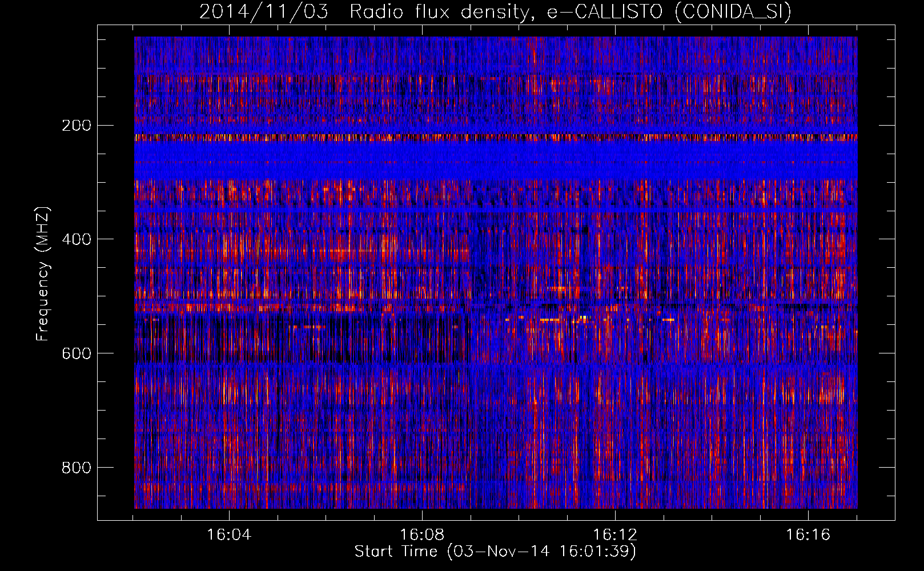Click the 16:04 time tick label
924x571 pixels.
[x=229, y=535]
